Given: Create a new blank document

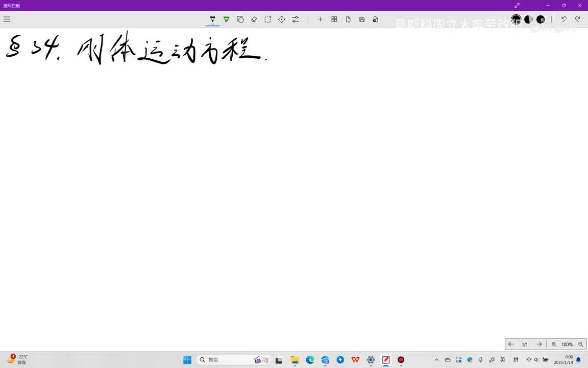Looking at the screenshot, I should point(348,19).
